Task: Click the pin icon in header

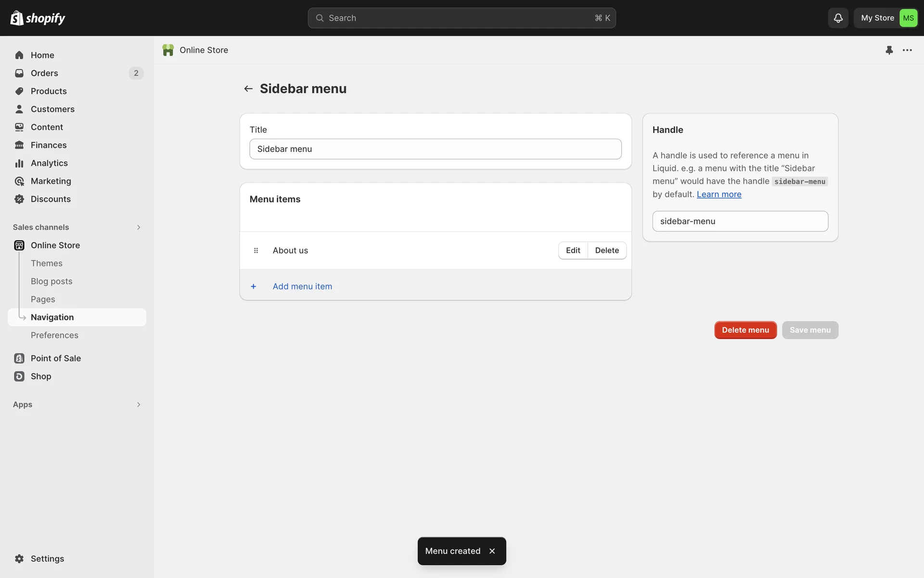Action: pyautogui.click(x=889, y=50)
